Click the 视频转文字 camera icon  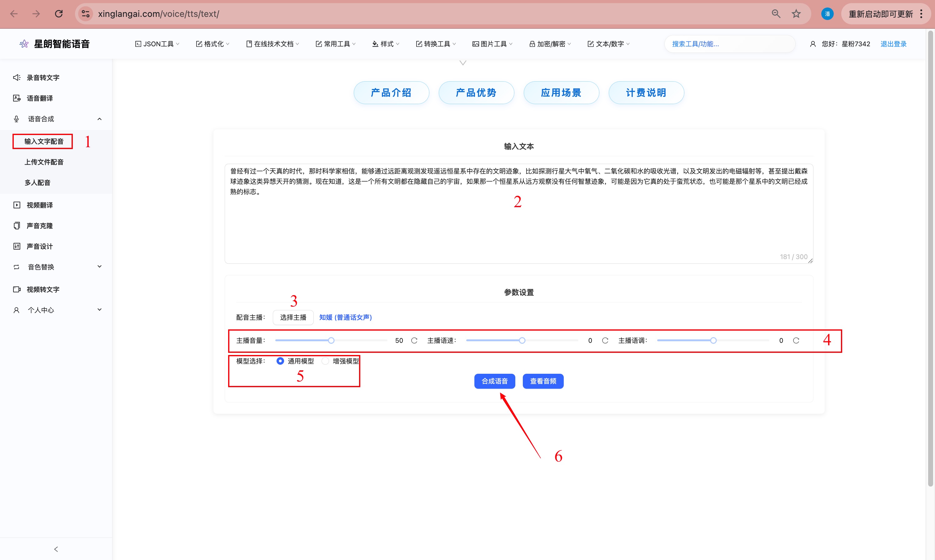(17, 289)
